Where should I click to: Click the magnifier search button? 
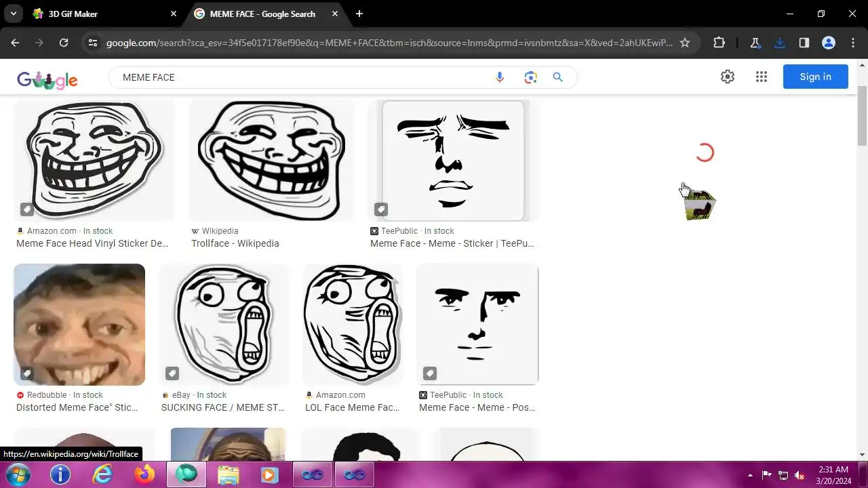(558, 77)
